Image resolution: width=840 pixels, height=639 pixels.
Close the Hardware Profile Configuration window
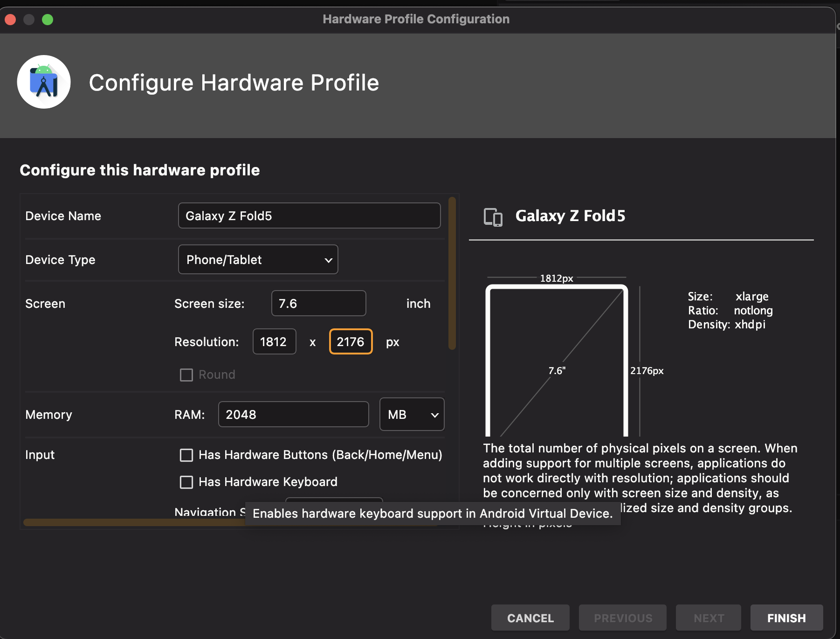click(10, 20)
